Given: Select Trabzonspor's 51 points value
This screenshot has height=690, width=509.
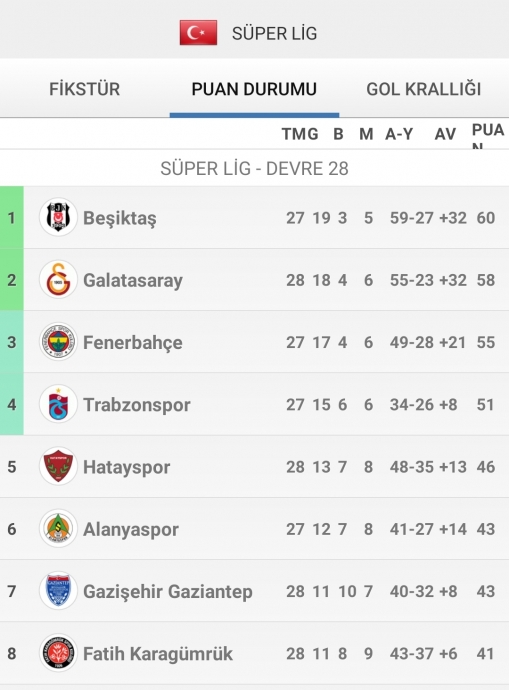Looking at the screenshot, I should tap(486, 404).
